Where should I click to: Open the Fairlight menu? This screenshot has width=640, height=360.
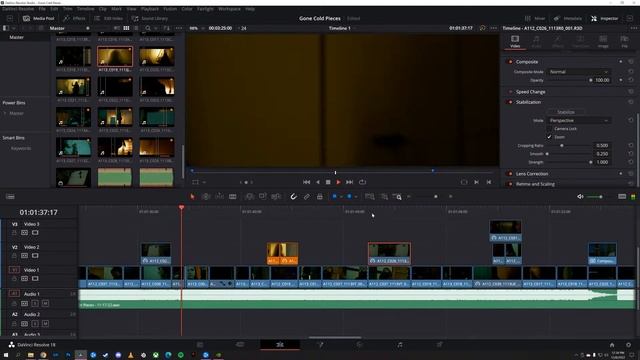pos(205,9)
